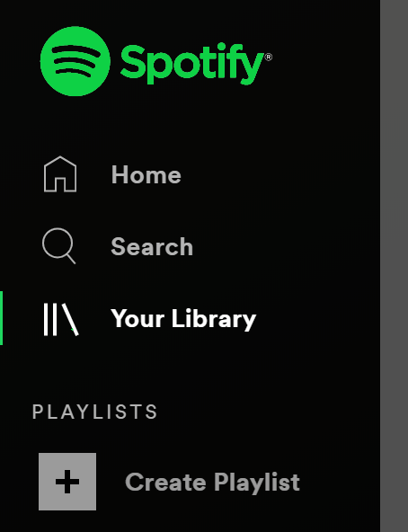408x532 pixels.
Task: Click the Spotify wordmark text
Action: (x=192, y=64)
